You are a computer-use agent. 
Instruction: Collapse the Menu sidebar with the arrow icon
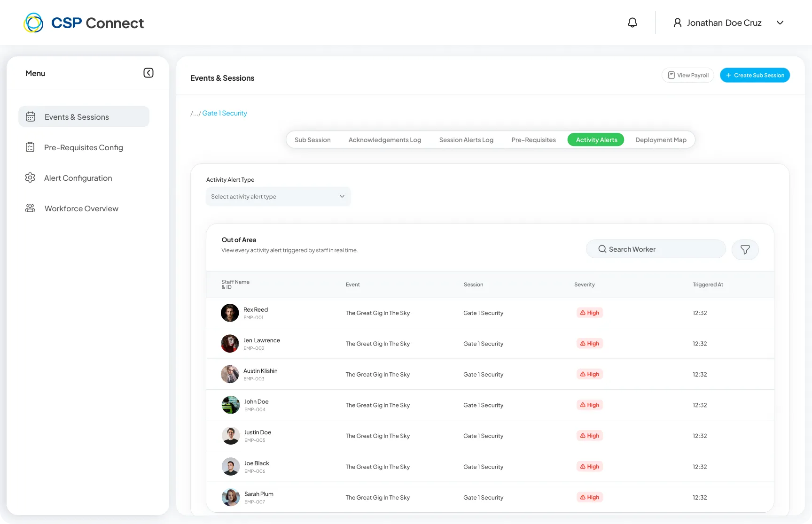(148, 73)
